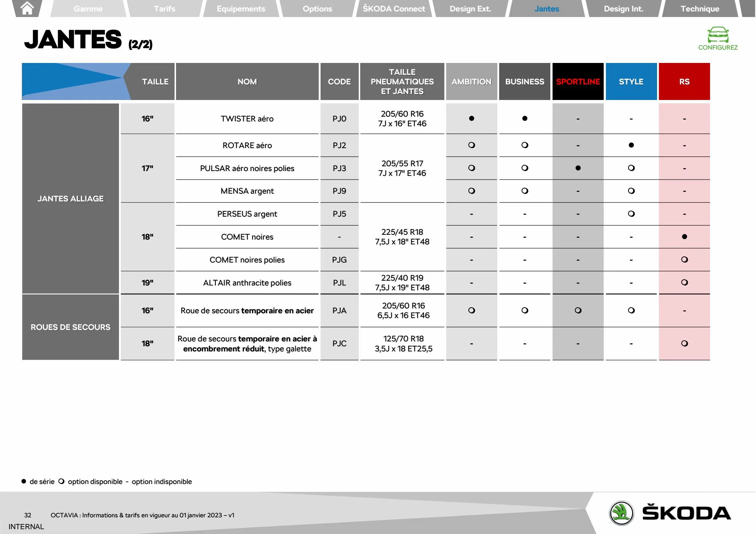Click ROTARE aéro standard dot under STYLE
This screenshot has height=534, width=756.
(631, 145)
